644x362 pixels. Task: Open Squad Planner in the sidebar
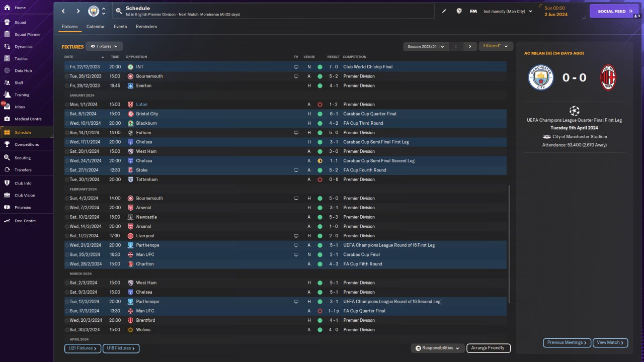pos(28,35)
